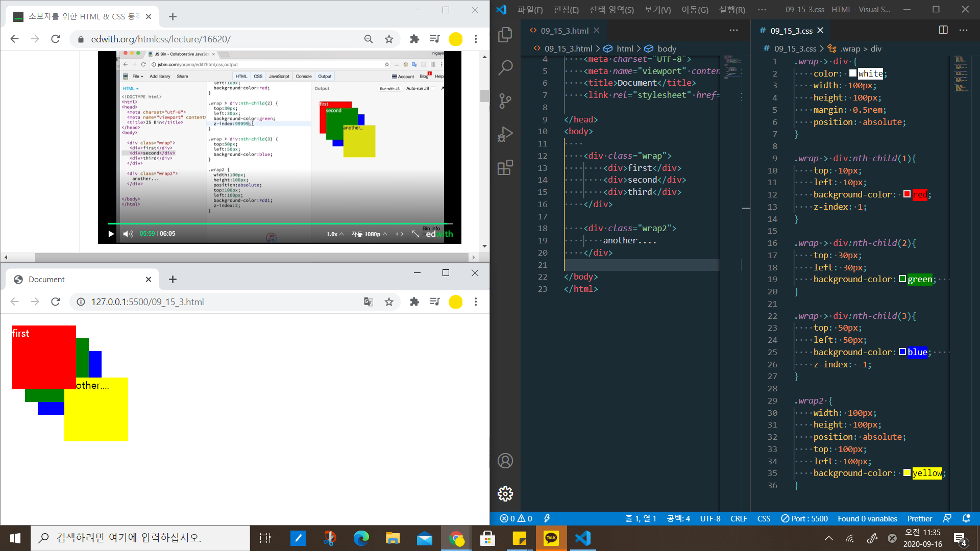Open the CSS language mode selector
Screen dimensions: 980x551
(x=764, y=518)
